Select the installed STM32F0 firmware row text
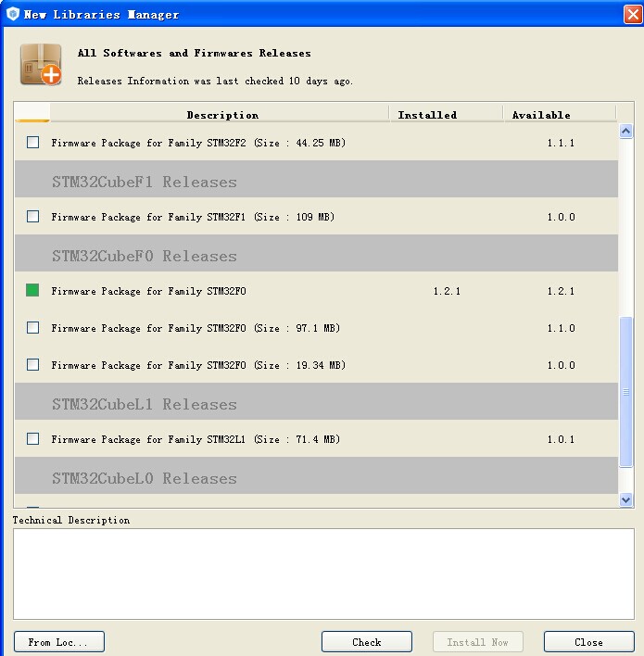The height and width of the screenshot is (656, 644). [x=148, y=291]
